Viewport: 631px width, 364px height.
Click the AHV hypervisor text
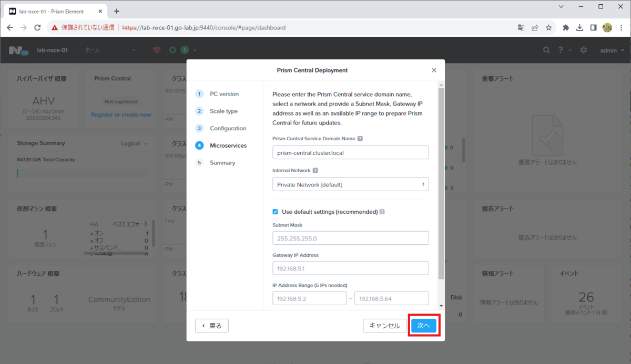pos(44,101)
